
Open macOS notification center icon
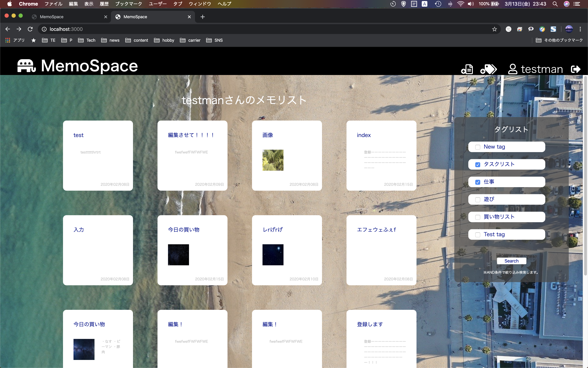(577, 4)
